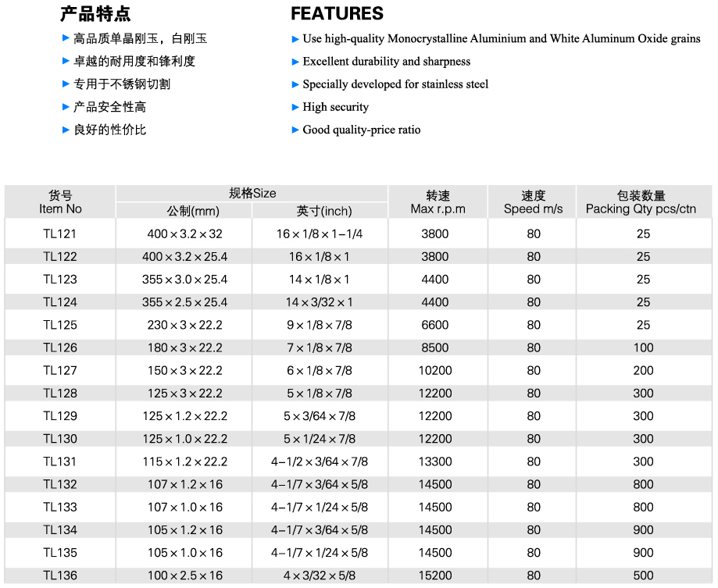The height and width of the screenshot is (588, 718).
Task: Click the 产品特点 heading
Action: [95, 14]
